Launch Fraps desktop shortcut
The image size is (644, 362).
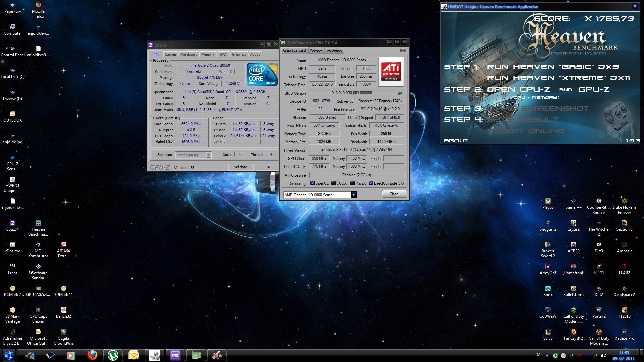click(x=13, y=269)
